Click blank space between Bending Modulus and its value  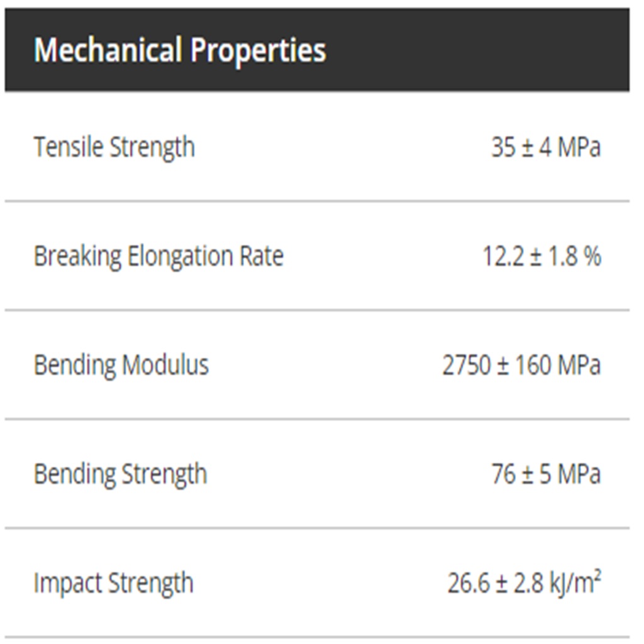pyautogui.click(x=324, y=365)
